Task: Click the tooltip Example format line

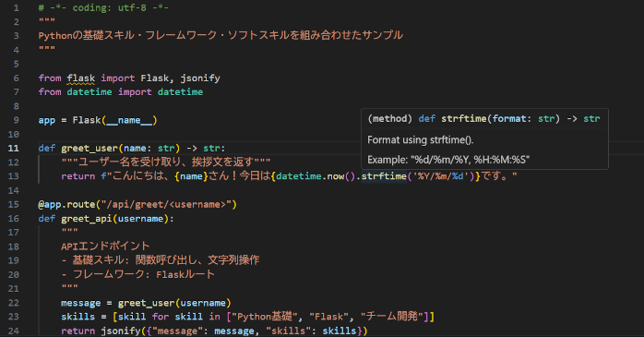Action: pyautogui.click(x=448, y=160)
